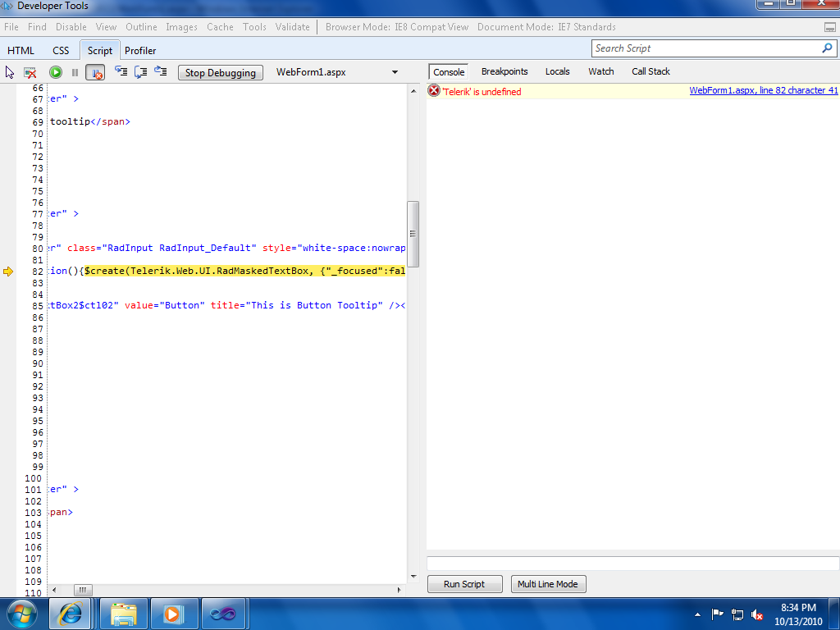Click the yellow current-line arrow at line 82

[8, 271]
